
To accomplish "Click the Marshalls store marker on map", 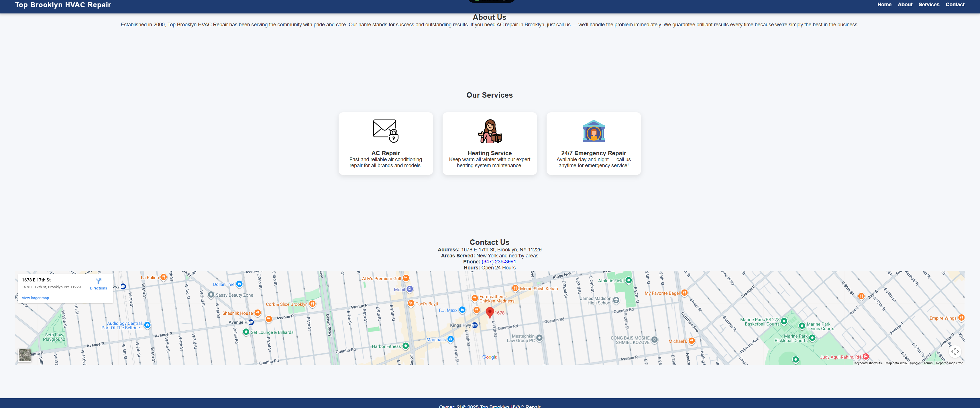I will (450, 339).
